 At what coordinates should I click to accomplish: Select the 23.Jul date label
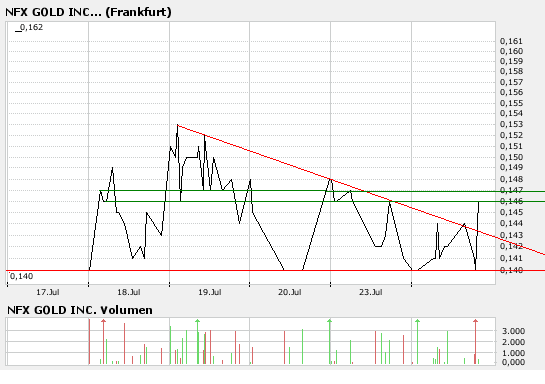click(371, 292)
